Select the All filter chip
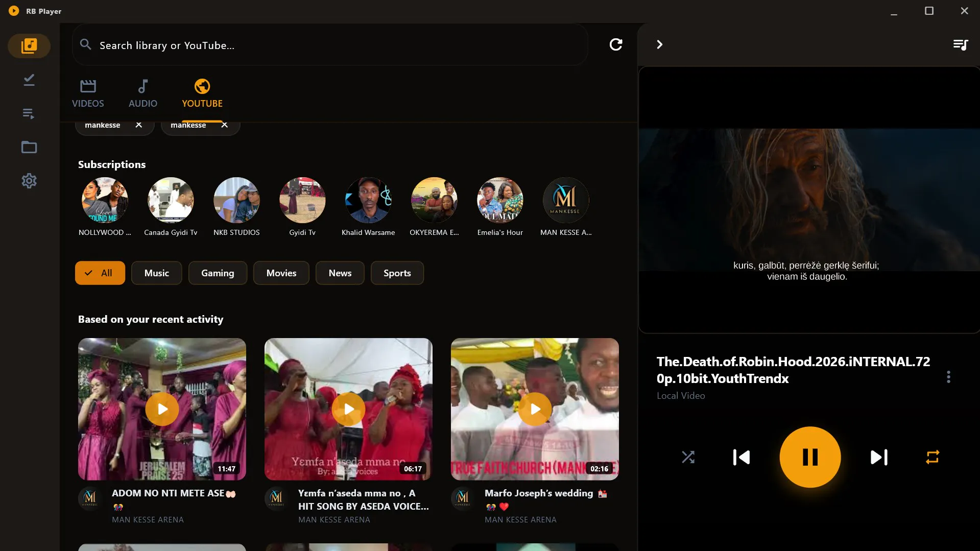The width and height of the screenshot is (980, 551). 100,273
